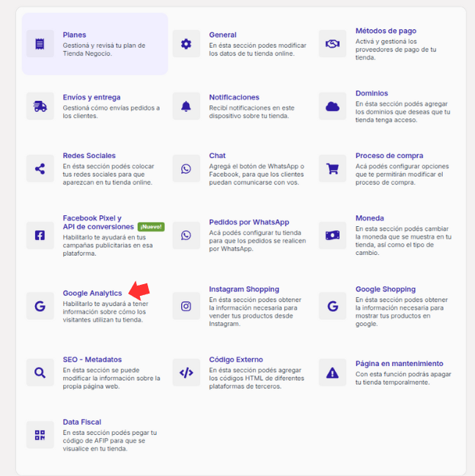Screen dimensions: 475x476
Task: Select the Notificaciones title
Action: pyautogui.click(x=234, y=97)
